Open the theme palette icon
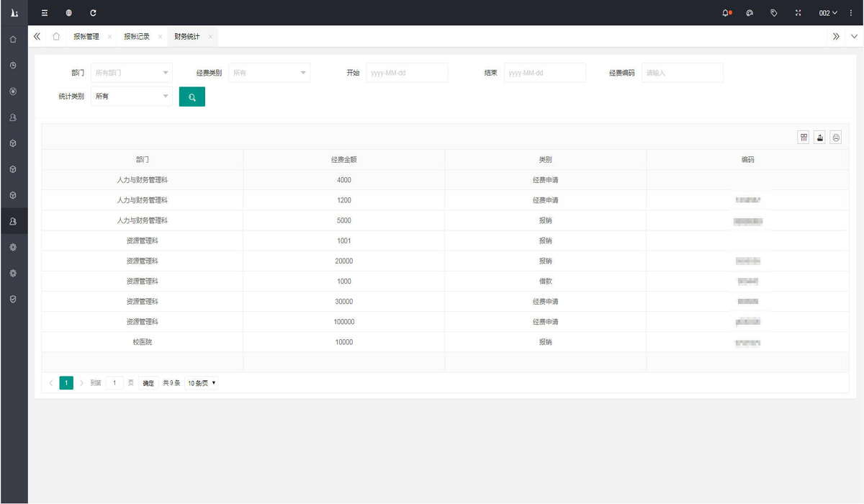The height and width of the screenshot is (504, 864). [750, 13]
